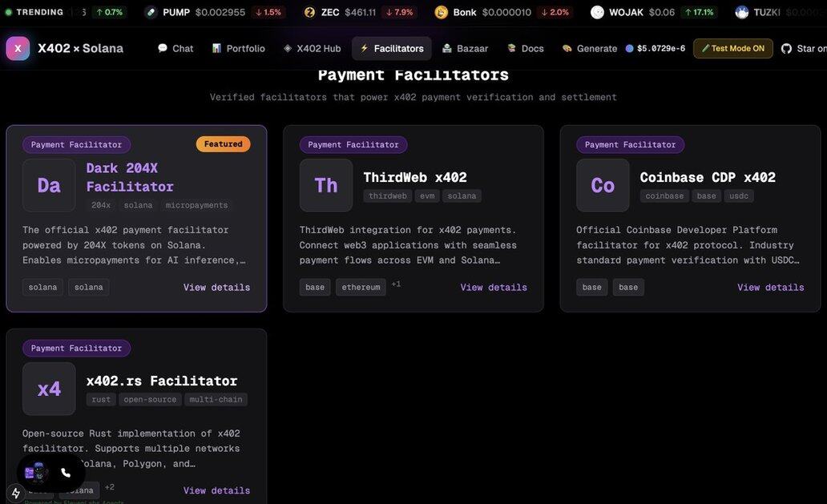Go to the Portfolio tab
This screenshot has height=504, width=827.
coord(238,48)
